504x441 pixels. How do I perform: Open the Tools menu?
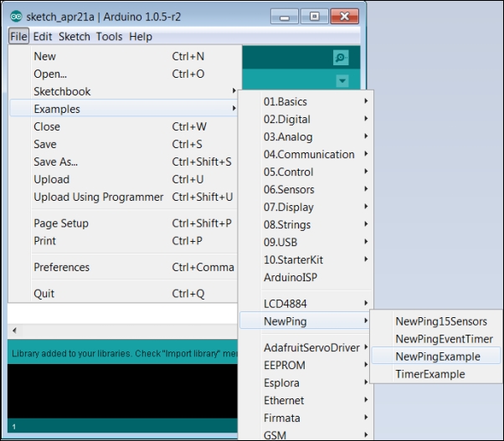click(110, 36)
